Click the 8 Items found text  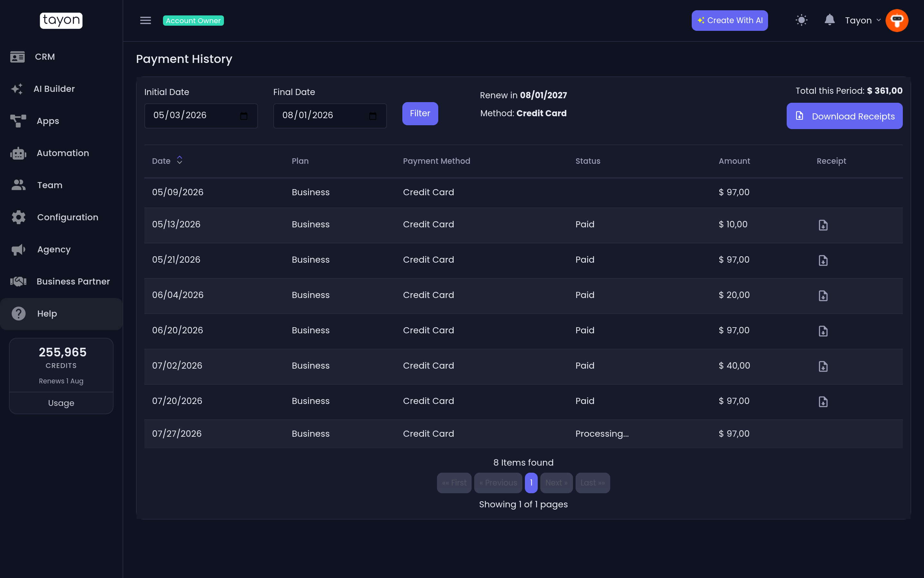pyautogui.click(x=523, y=462)
